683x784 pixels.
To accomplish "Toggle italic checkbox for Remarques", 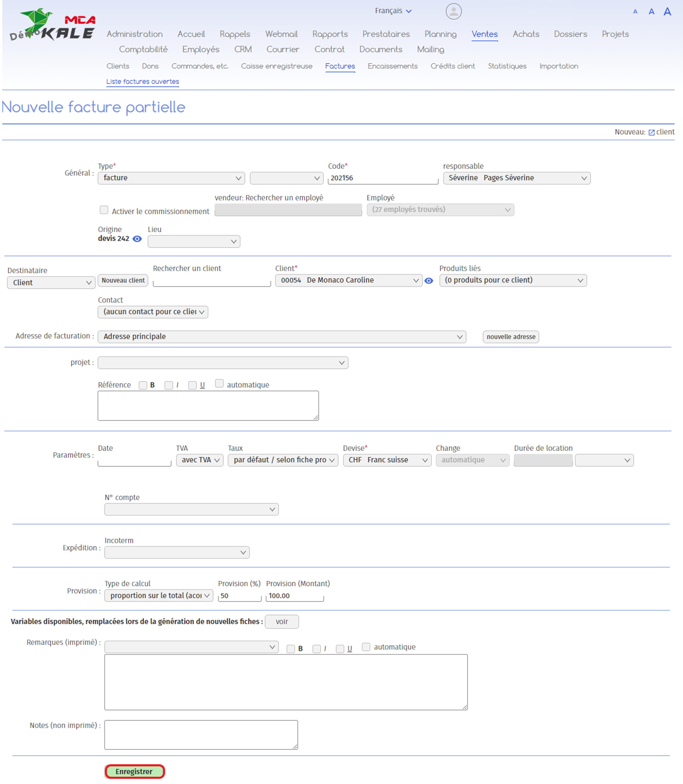I will pos(317,649).
